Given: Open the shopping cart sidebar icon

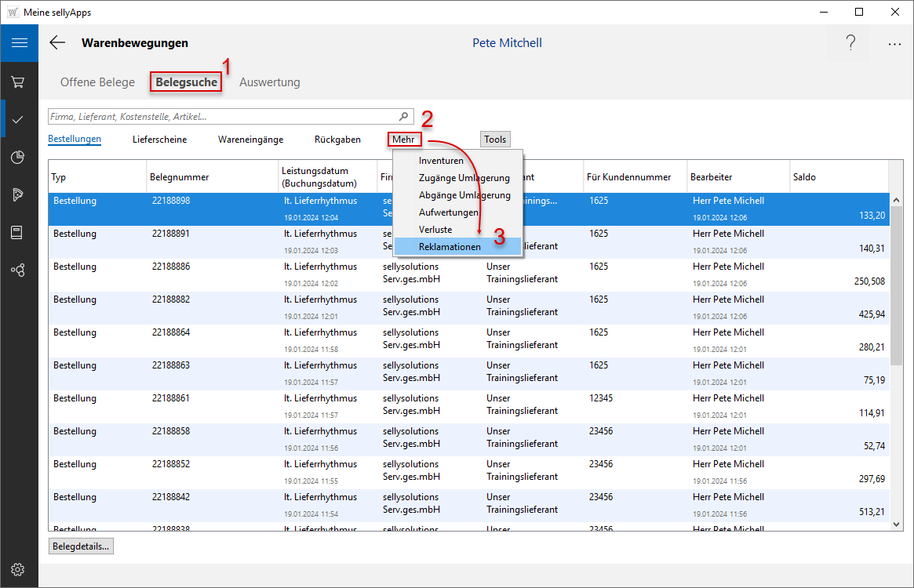Looking at the screenshot, I should [x=18, y=82].
